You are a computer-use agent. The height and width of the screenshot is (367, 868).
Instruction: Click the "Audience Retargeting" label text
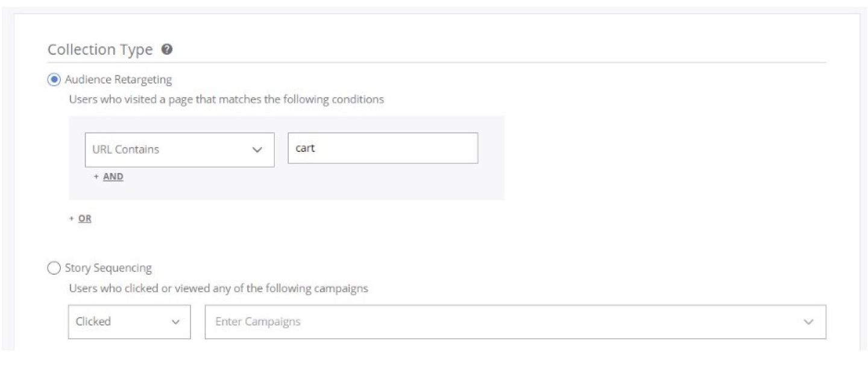point(118,80)
